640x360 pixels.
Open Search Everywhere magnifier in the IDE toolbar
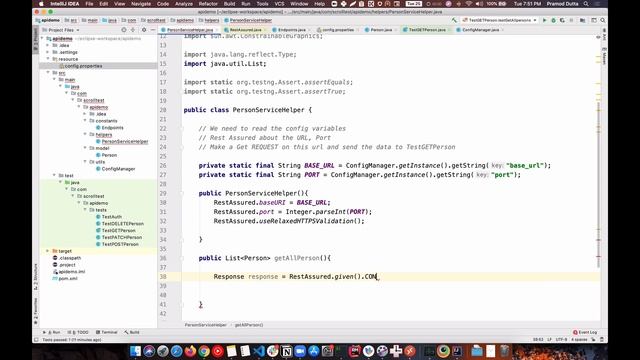[603, 20]
